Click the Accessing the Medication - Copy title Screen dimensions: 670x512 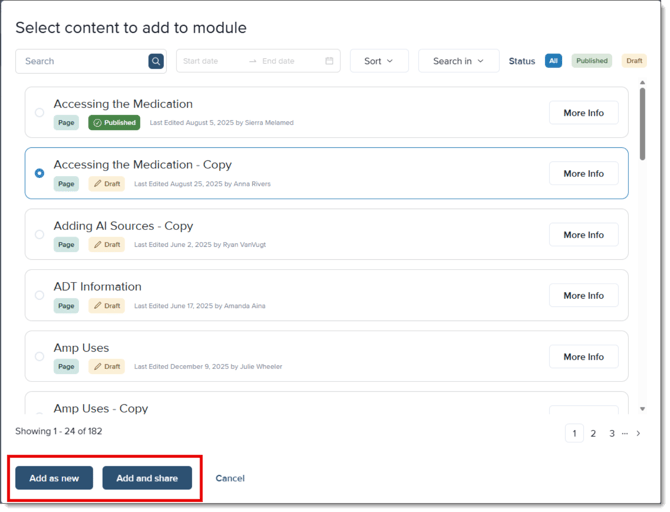143,165
